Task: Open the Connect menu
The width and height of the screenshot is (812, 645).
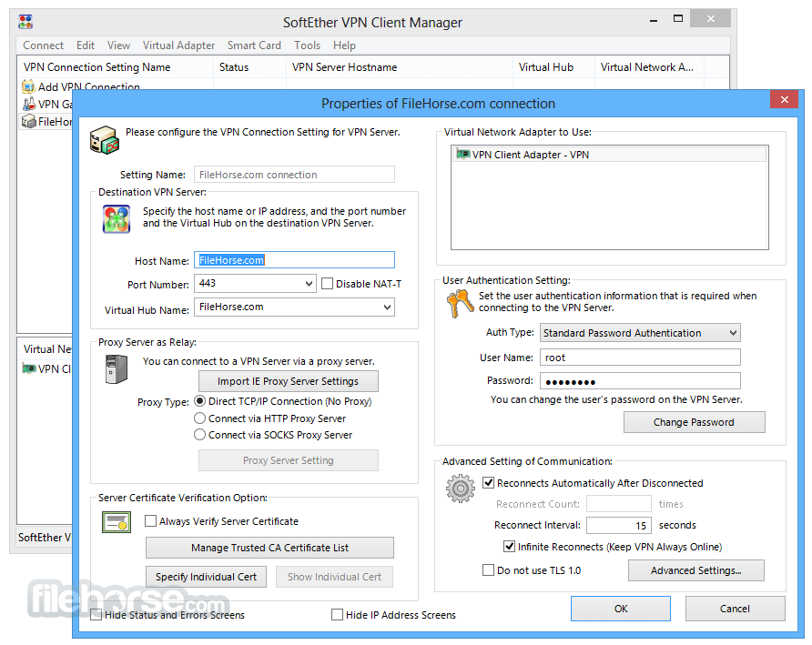Action: [x=43, y=45]
